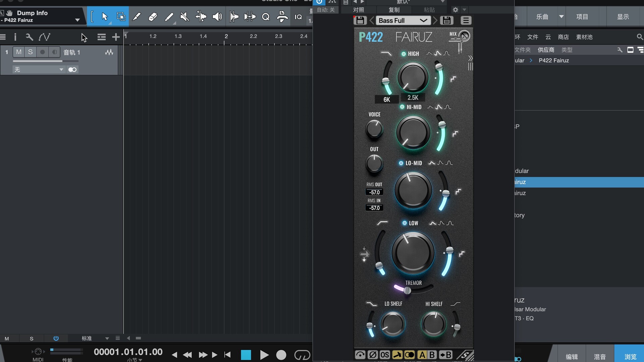Expand the 乐曲 dropdown arrow
Screen dimensions: 644x362
(x=561, y=16)
